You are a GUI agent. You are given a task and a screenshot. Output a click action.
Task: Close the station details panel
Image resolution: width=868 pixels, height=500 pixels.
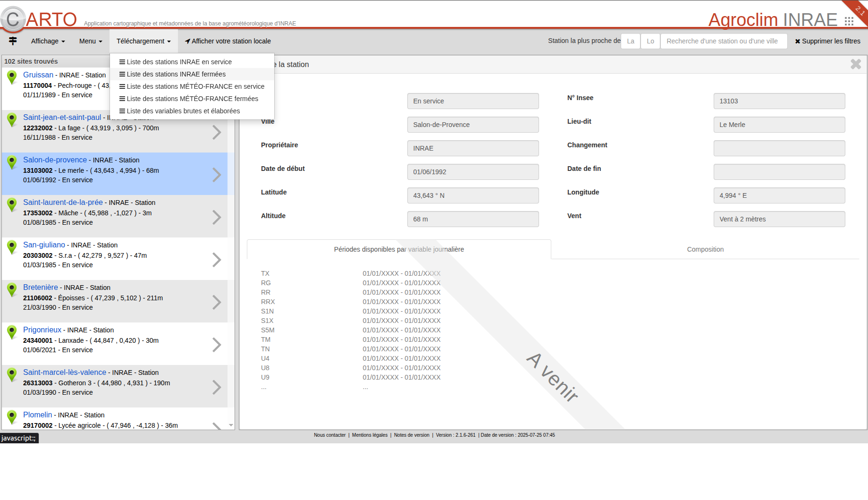coord(855,64)
